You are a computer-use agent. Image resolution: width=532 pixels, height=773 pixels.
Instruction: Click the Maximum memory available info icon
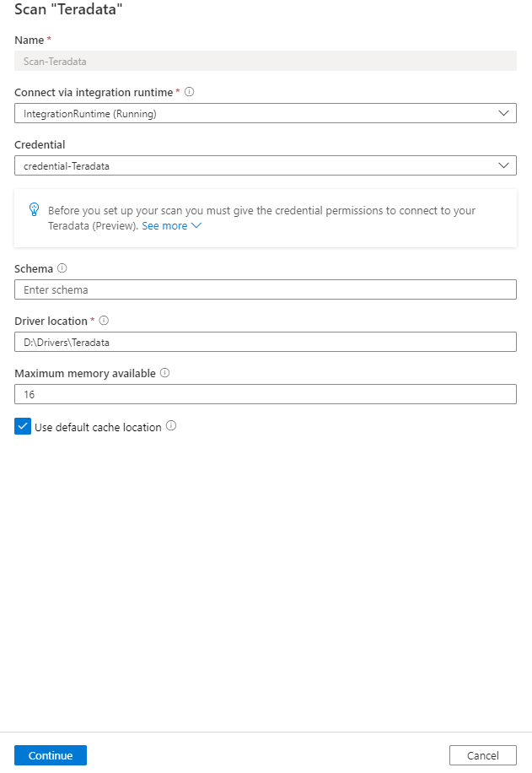[164, 373]
